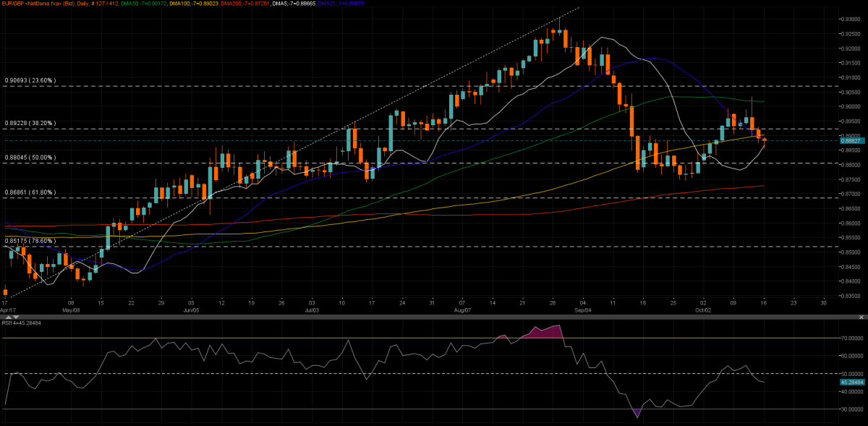868x426 pixels.
Task: Click the 40.00000 RSI axis label
Action: pyautogui.click(x=851, y=391)
